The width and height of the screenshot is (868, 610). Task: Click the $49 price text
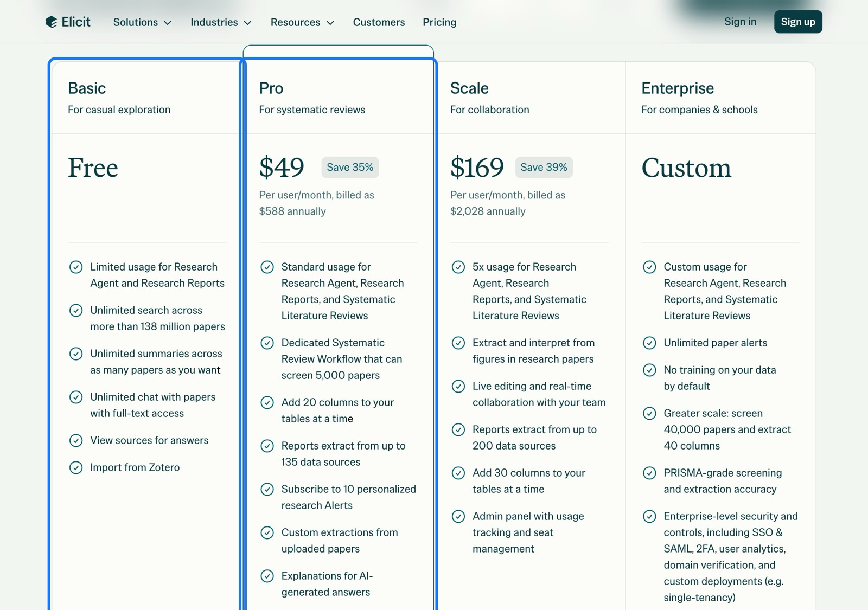[x=282, y=168]
